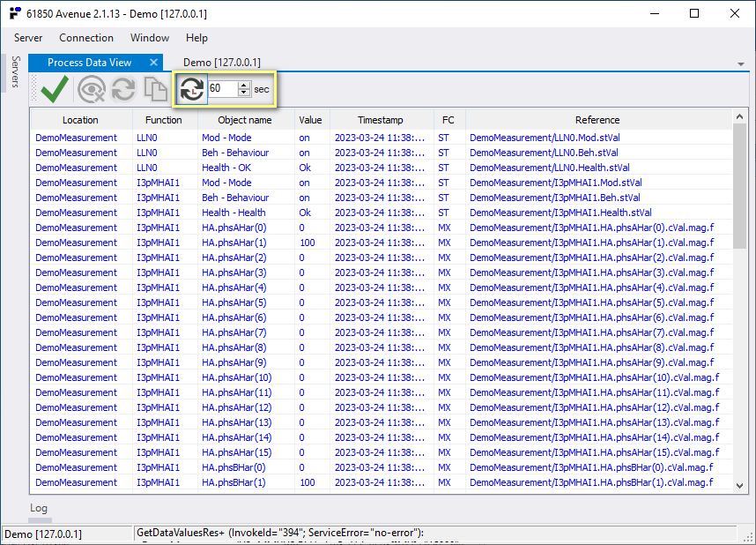Click the 61850 Avenue app icon in title bar
This screenshot has width=756, height=545.
16,13
